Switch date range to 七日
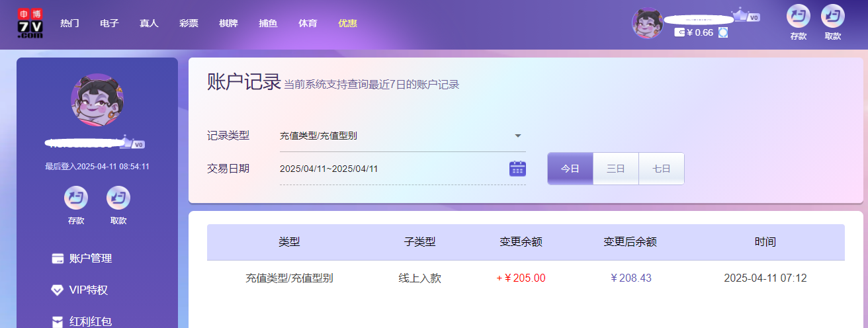The width and height of the screenshot is (868, 328). [x=661, y=169]
